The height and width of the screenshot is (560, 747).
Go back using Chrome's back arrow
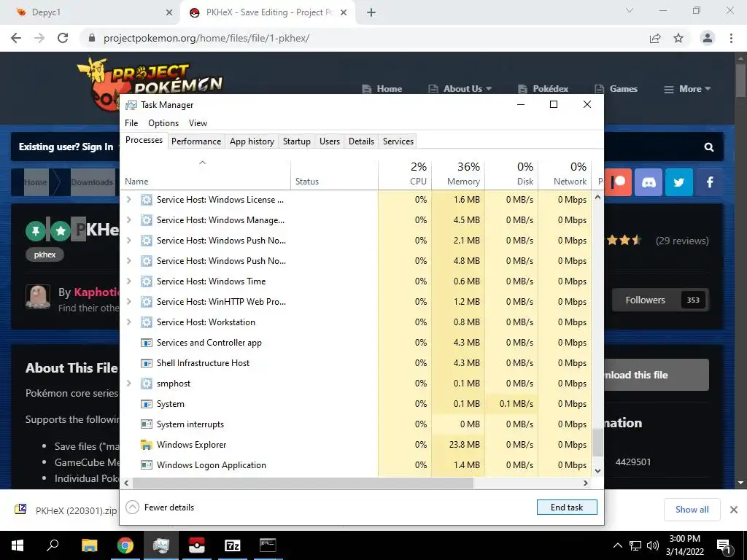tap(16, 38)
